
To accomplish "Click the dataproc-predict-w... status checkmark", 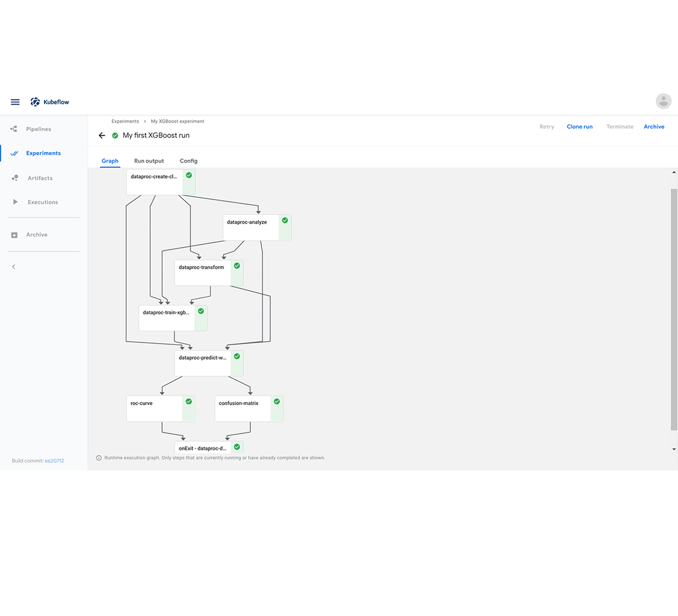I will [237, 356].
